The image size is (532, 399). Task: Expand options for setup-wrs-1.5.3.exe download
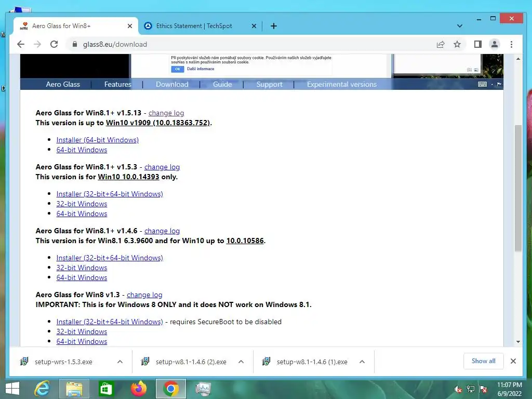120,362
